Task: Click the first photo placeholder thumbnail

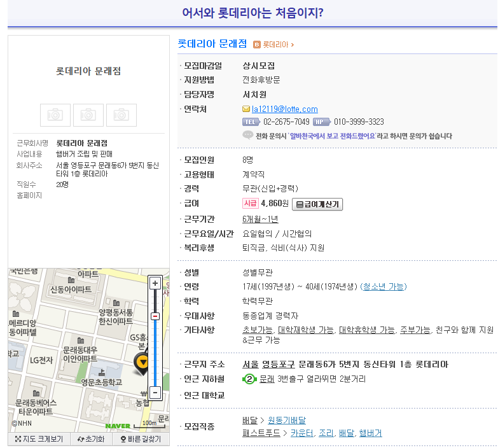Action: [x=55, y=115]
